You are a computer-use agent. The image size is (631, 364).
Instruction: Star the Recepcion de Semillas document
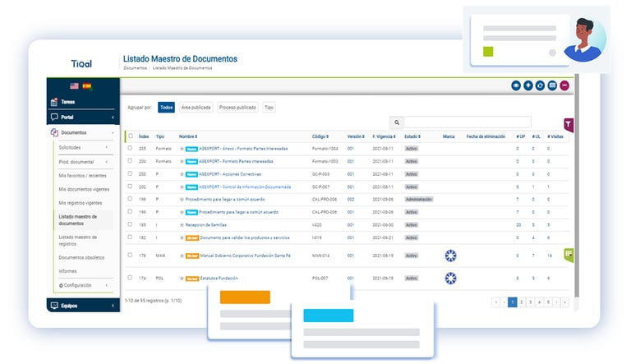[182, 223]
